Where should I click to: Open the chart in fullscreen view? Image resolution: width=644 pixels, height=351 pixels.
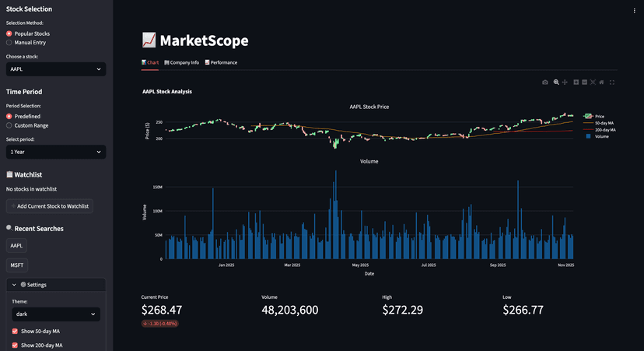[x=612, y=82]
